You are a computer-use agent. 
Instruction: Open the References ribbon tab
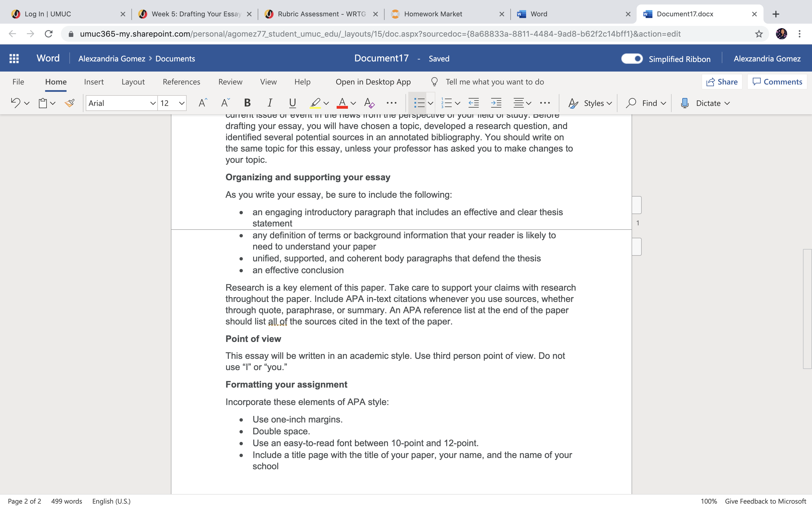coord(181,82)
